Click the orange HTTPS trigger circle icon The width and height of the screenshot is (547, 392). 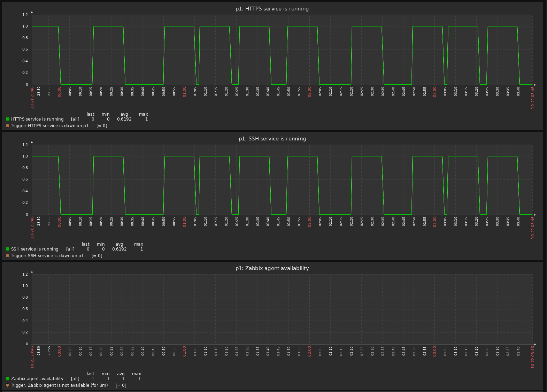pos(8,126)
